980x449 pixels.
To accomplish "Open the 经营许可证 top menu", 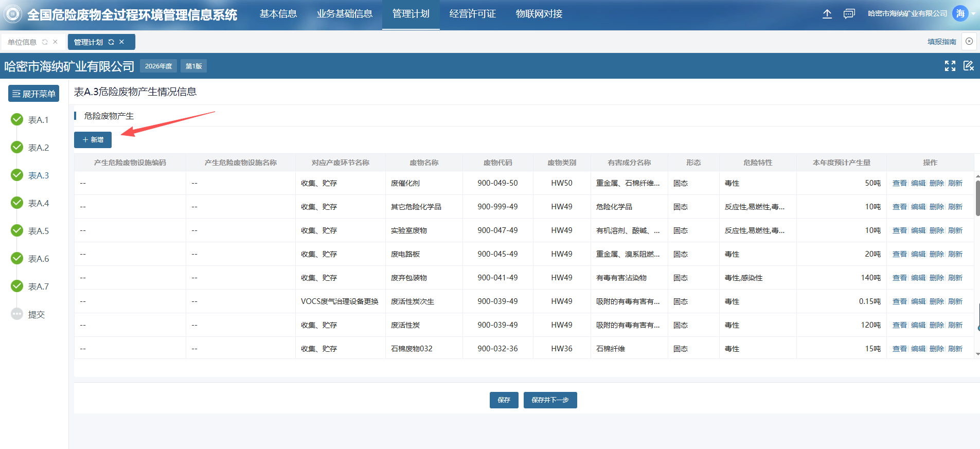I will pyautogui.click(x=472, y=14).
